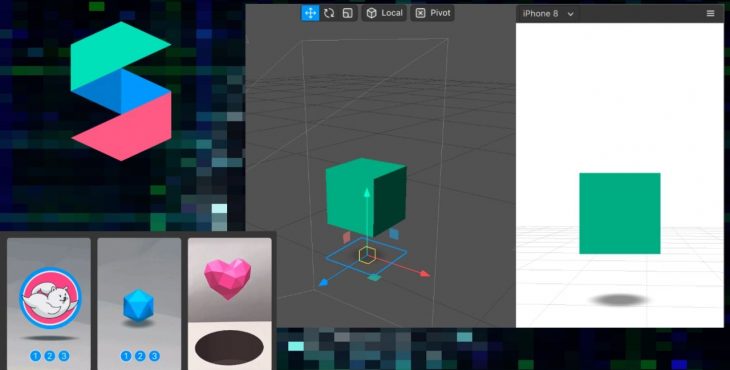
Task: Select option 2 under polar bear sticker
Action: pyautogui.click(x=49, y=356)
